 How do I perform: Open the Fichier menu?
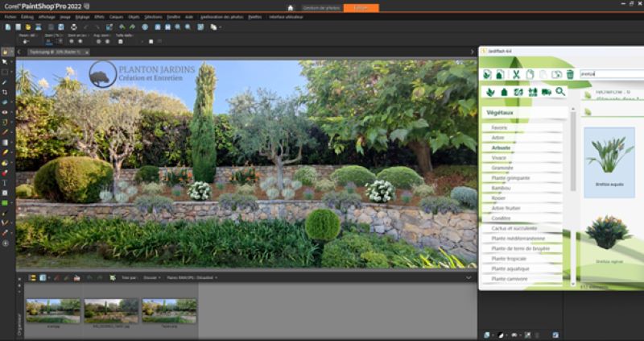[x=10, y=16]
